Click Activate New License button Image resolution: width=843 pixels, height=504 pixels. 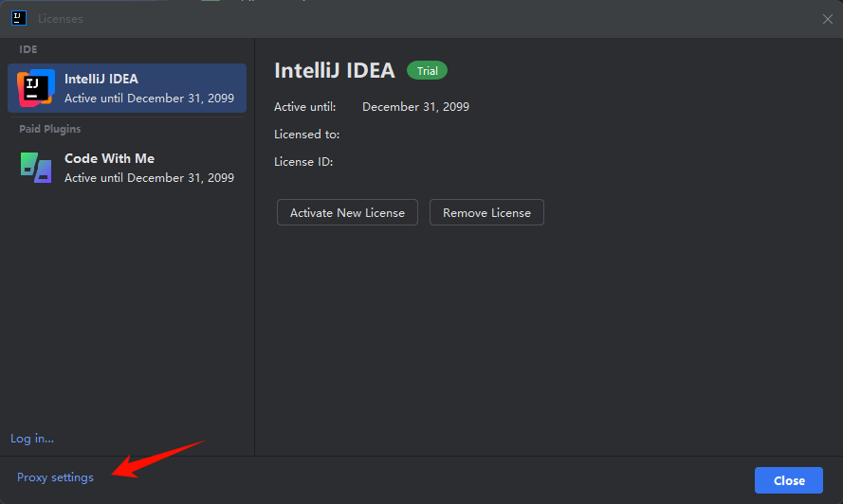[347, 212]
